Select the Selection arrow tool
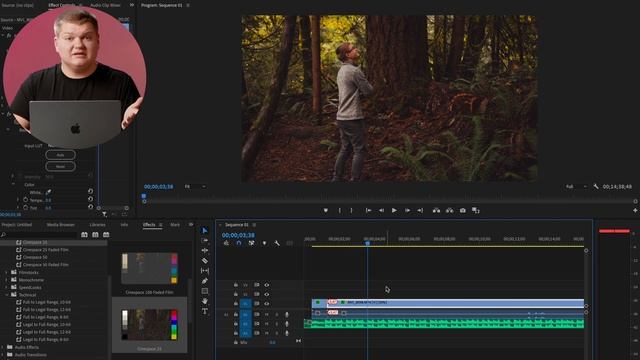 (205, 231)
